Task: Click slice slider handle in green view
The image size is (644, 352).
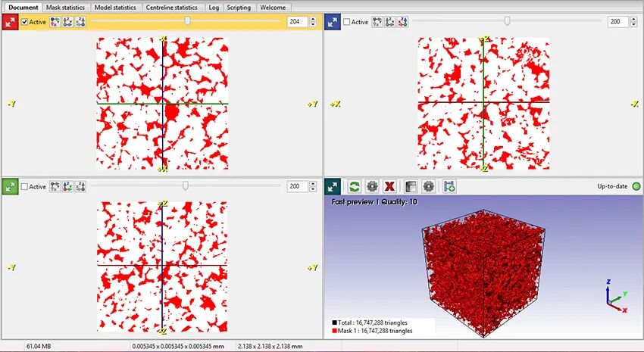Action: [185, 186]
